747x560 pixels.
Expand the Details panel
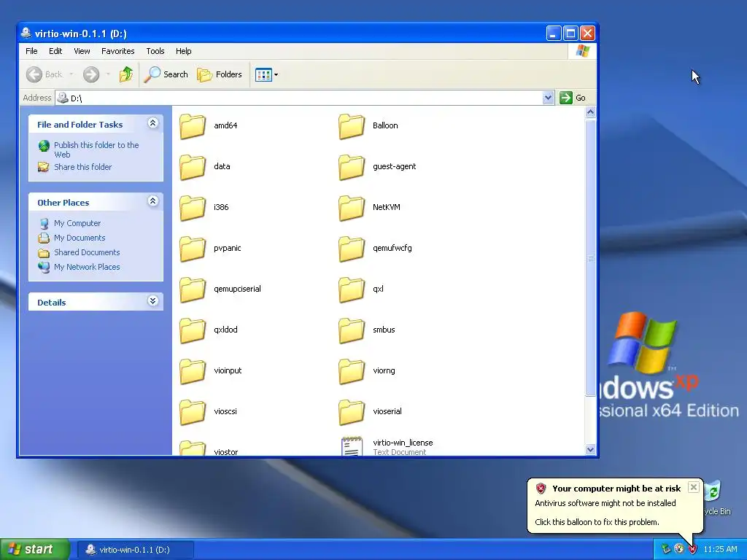pos(153,301)
